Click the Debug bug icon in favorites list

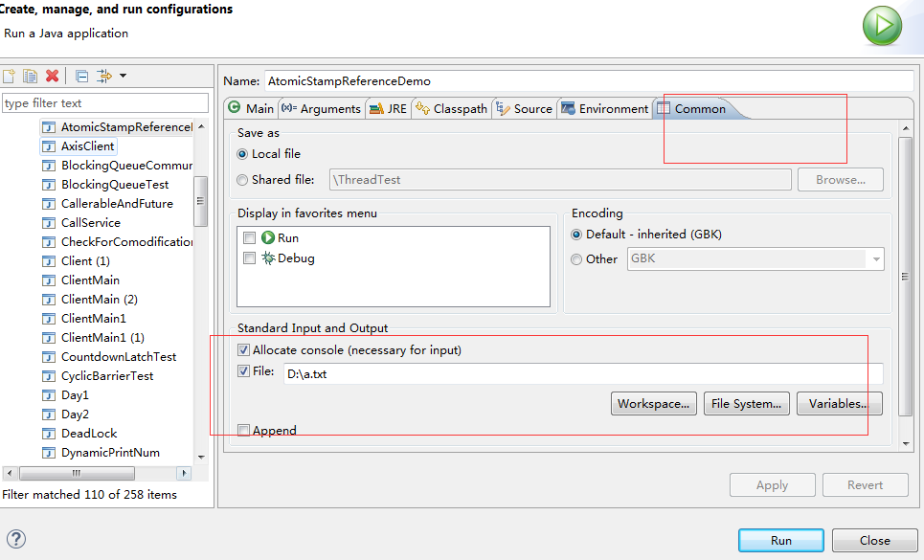pos(268,258)
